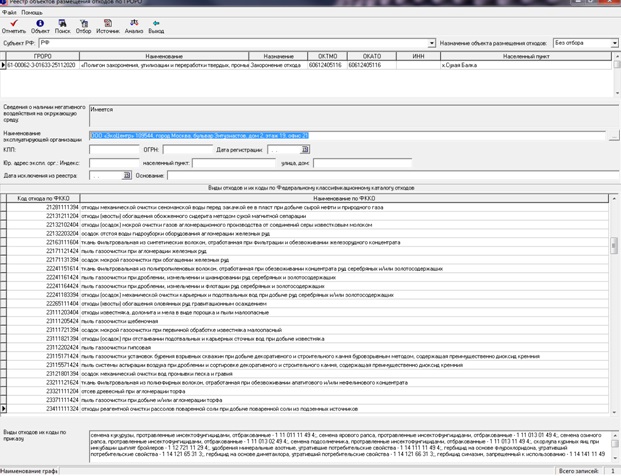Click ellipsis button beside organization name field

(614, 136)
